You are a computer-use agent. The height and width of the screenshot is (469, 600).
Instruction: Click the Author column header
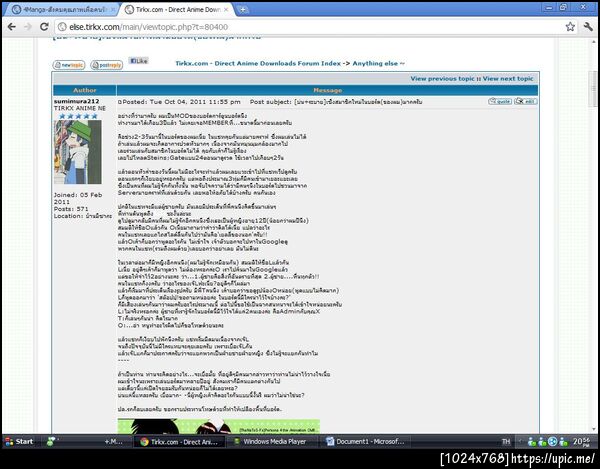click(x=85, y=90)
